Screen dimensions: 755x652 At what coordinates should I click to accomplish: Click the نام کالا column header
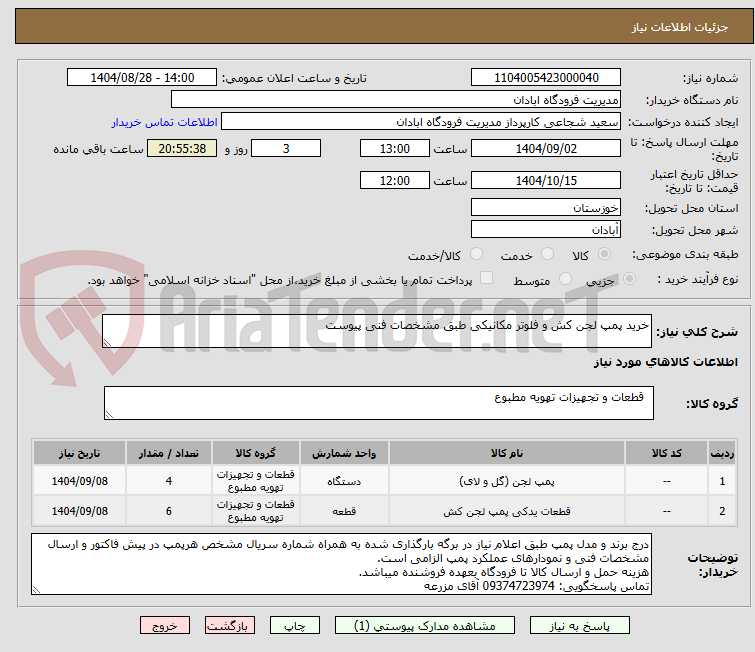[x=507, y=453]
